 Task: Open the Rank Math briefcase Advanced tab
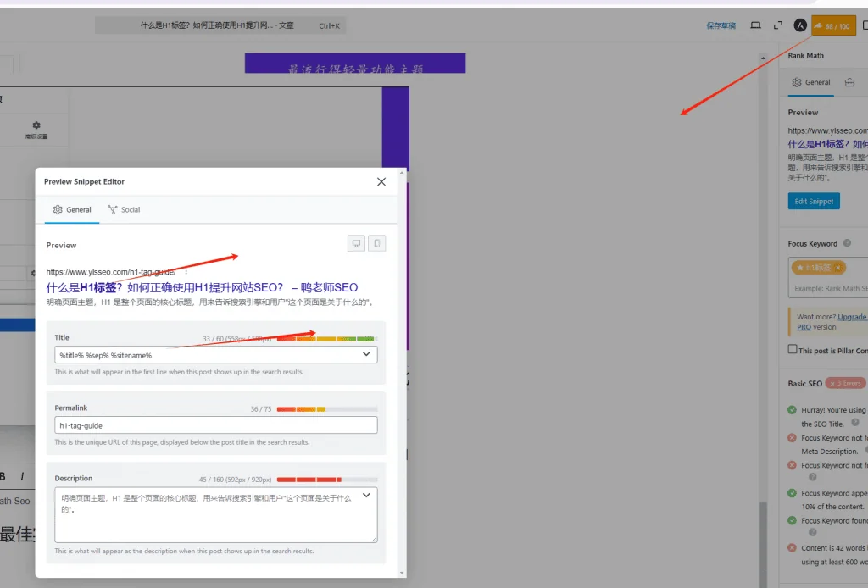pos(849,82)
